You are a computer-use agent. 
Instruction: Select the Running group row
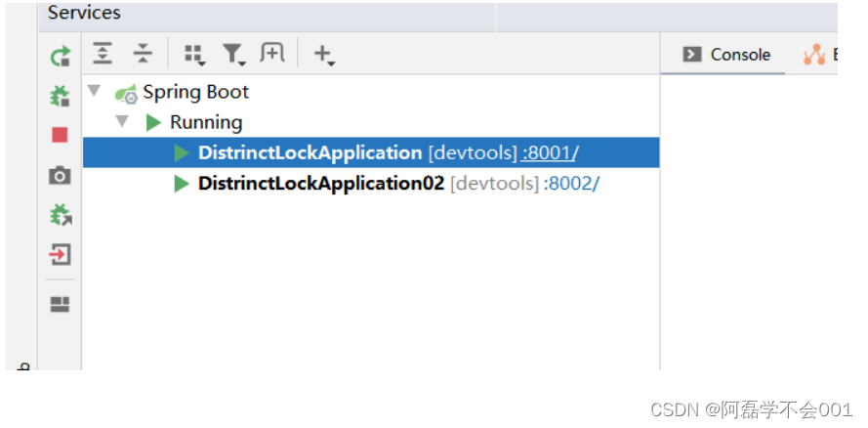[x=371, y=122]
